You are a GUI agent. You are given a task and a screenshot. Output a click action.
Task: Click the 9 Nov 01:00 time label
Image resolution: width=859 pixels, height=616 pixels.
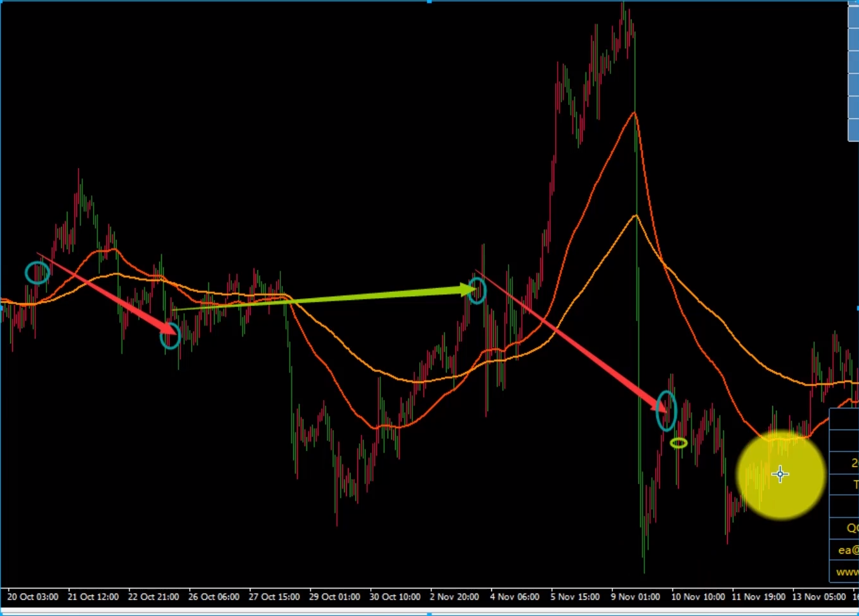click(635, 597)
